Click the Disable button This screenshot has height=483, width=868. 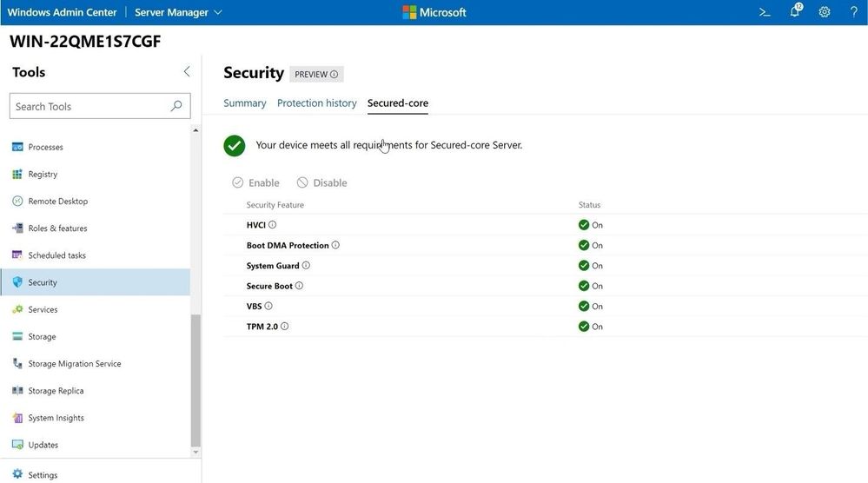(x=322, y=182)
